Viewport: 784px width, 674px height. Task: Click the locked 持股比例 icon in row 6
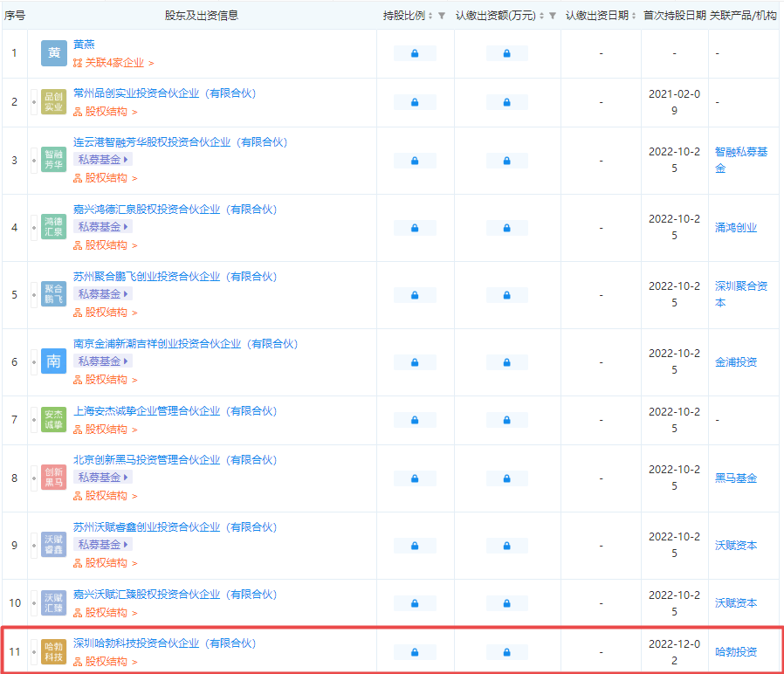[415, 362]
